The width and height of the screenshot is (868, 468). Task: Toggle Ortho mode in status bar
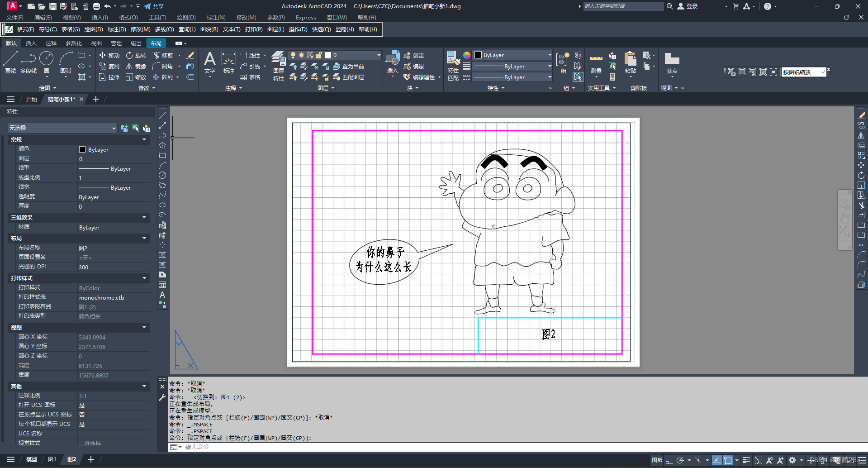pyautogui.click(x=669, y=460)
